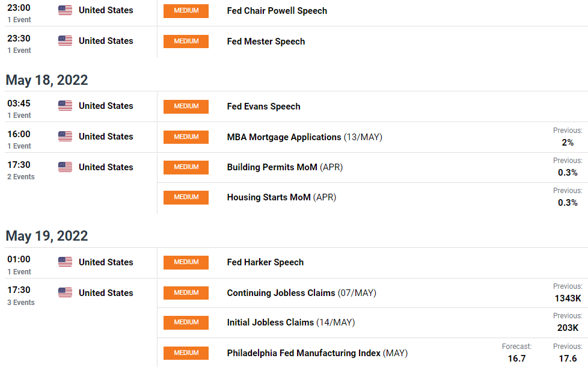588x367 pixels.
Task: Open MBA Mortgage Applications event details
Action: pyautogui.click(x=304, y=137)
